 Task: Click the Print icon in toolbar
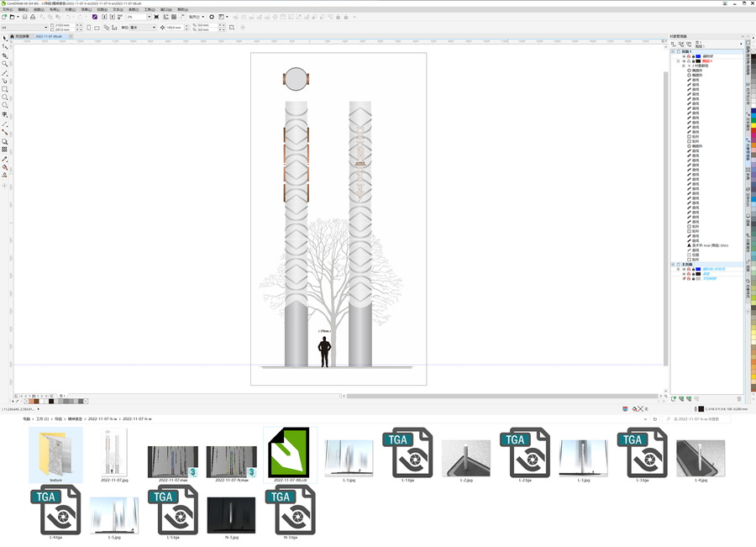tap(33, 17)
